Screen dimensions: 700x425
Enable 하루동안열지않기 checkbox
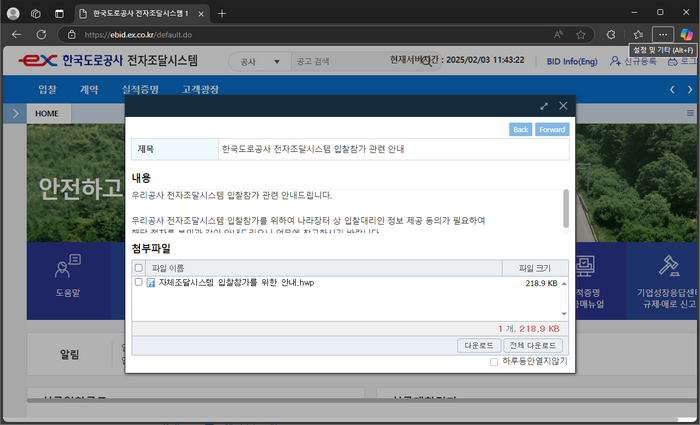click(x=494, y=362)
